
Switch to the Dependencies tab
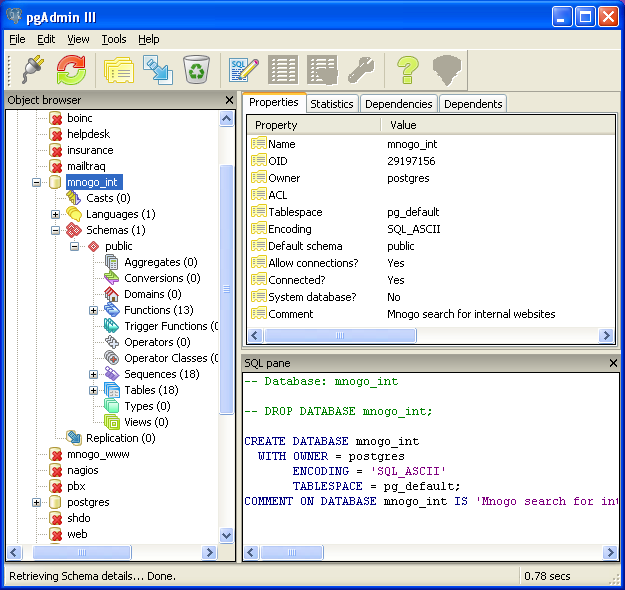pos(399,104)
